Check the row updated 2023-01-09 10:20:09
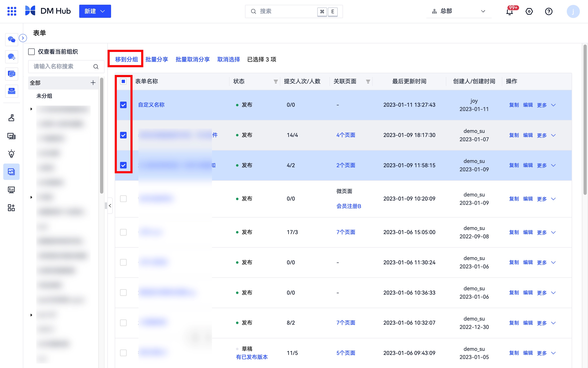The width and height of the screenshot is (588, 368). tap(124, 199)
